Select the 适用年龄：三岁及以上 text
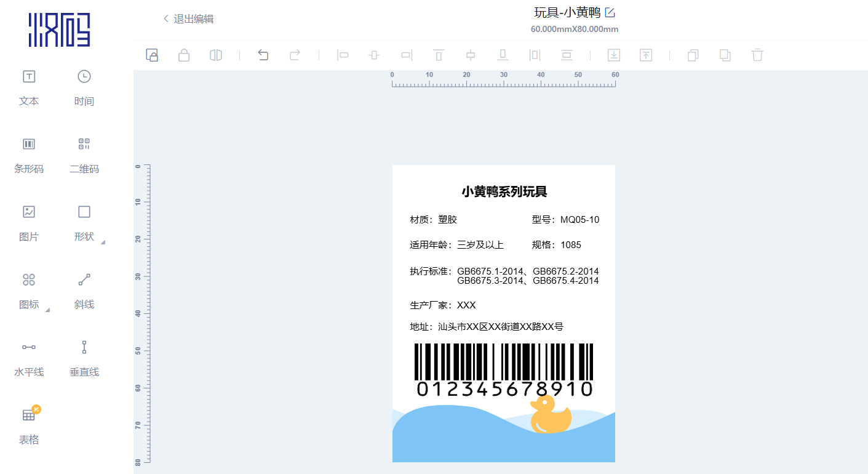868x474 pixels. tap(457, 245)
